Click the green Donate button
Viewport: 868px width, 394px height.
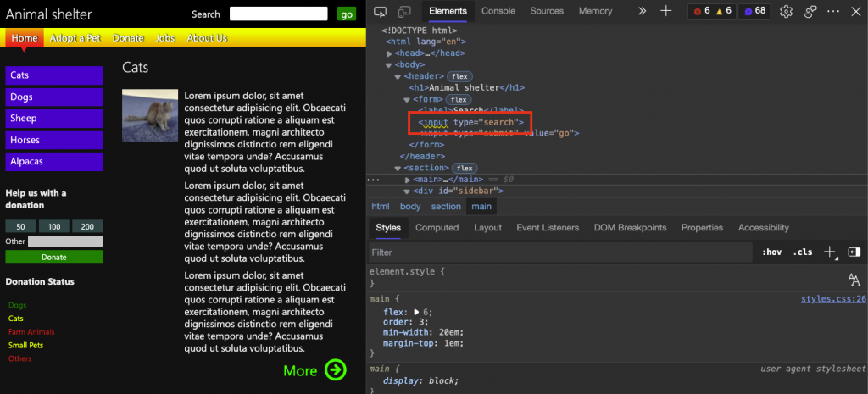53,257
